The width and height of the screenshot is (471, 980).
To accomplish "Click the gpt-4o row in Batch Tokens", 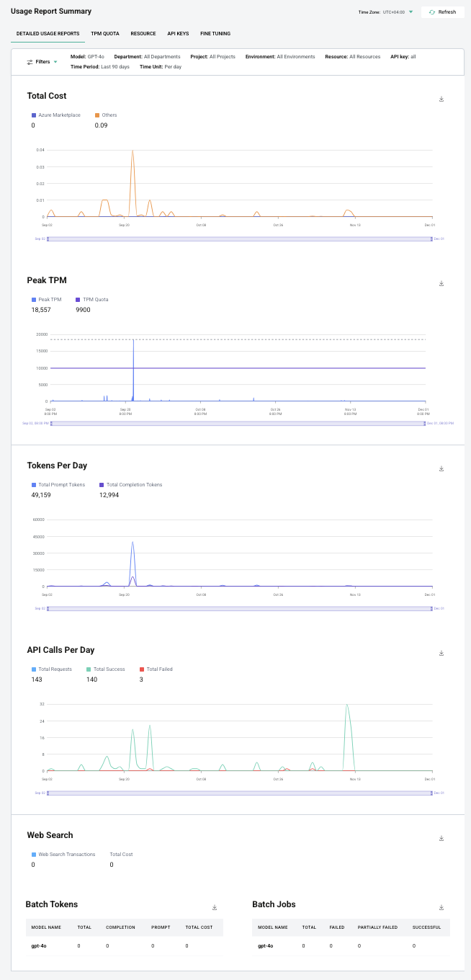I will click(124, 945).
